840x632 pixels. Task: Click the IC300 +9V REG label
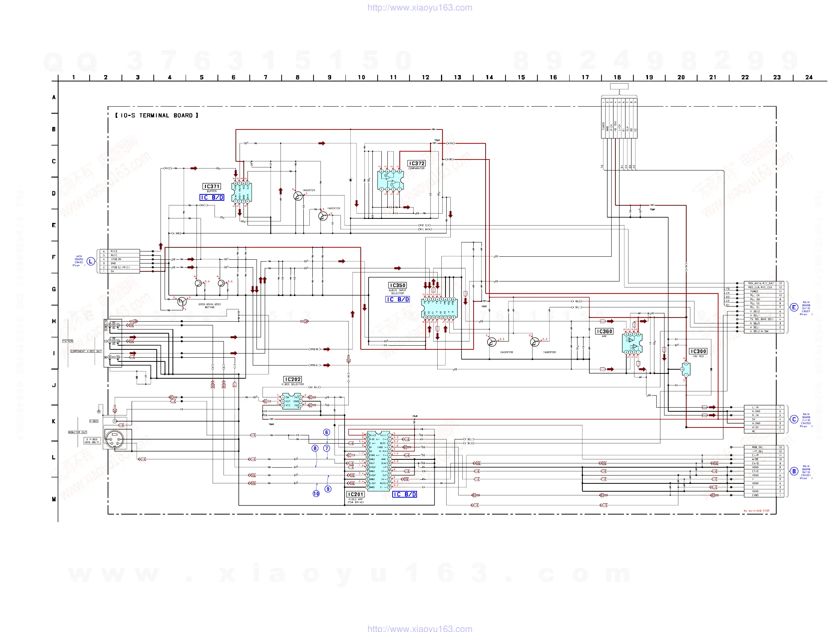tap(698, 352)
